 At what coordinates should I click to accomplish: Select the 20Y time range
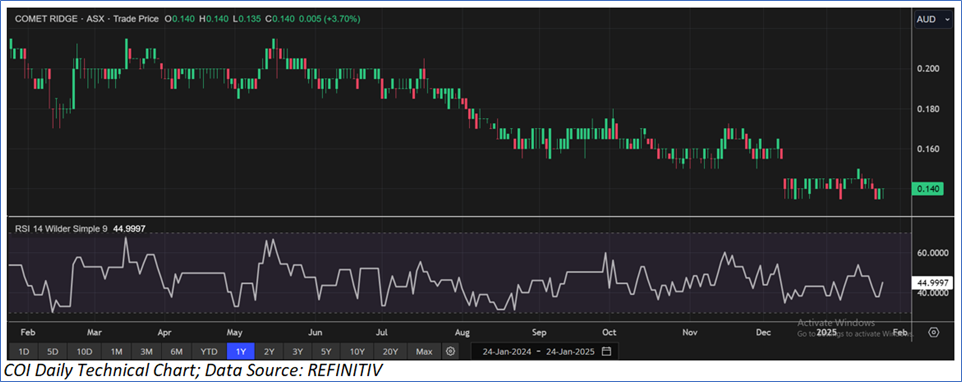pos(390,351)
